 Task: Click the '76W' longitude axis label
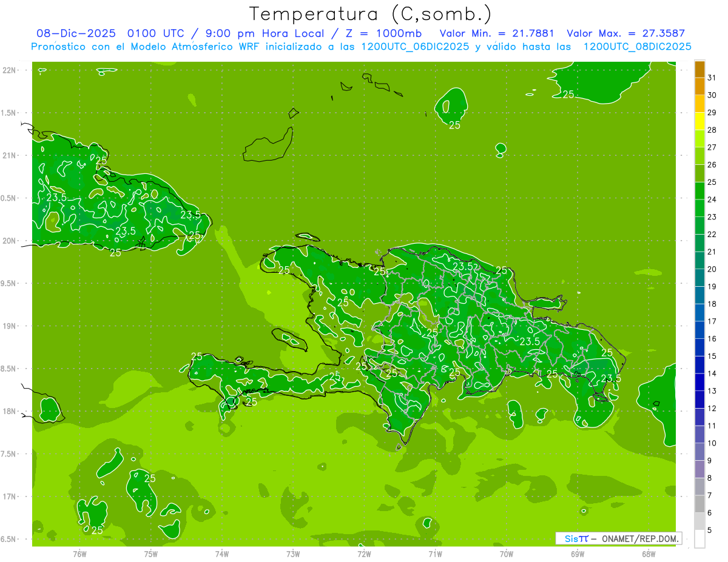79,554
